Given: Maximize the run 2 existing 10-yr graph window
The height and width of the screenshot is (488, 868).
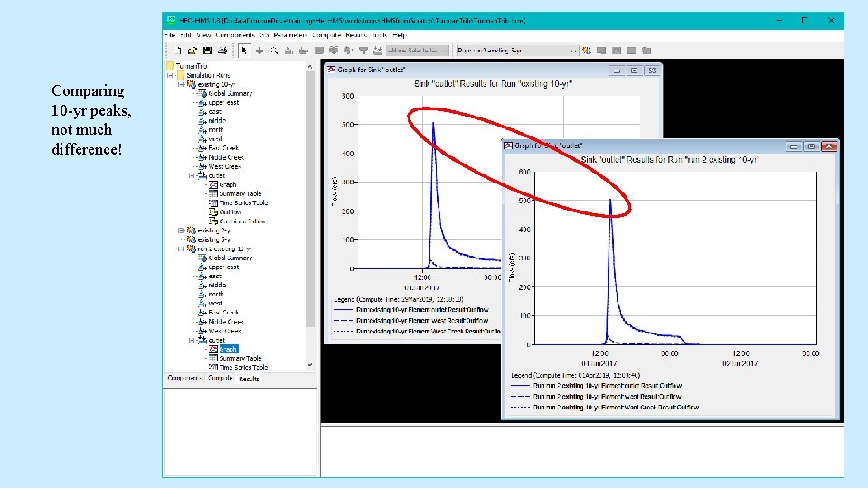Looking at the screenshot, I should coord(812,146).
